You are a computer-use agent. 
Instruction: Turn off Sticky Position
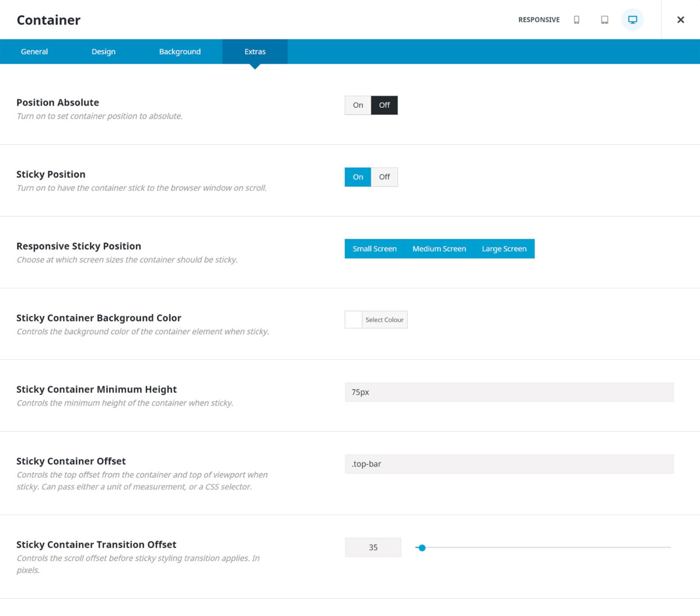coord(384,177)
